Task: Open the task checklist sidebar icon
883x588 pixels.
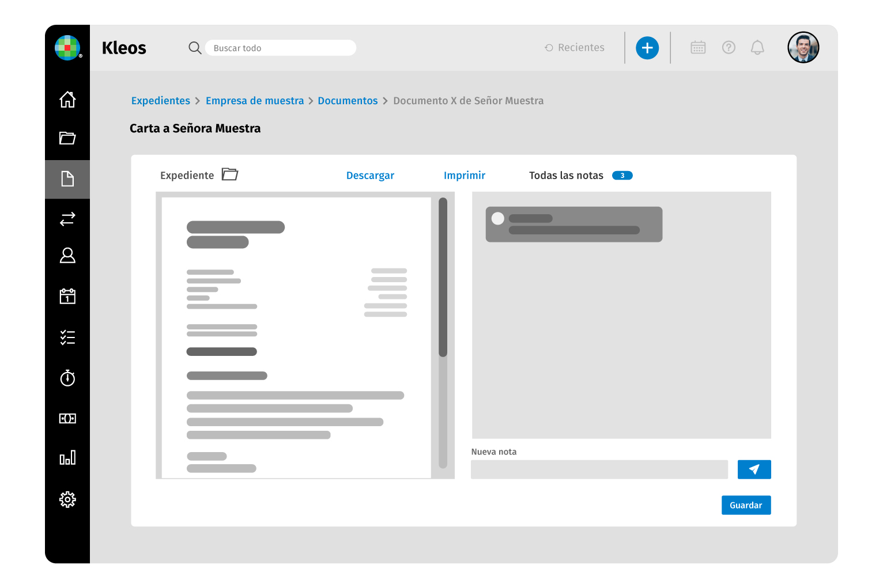Action: [x=67, y=337]
